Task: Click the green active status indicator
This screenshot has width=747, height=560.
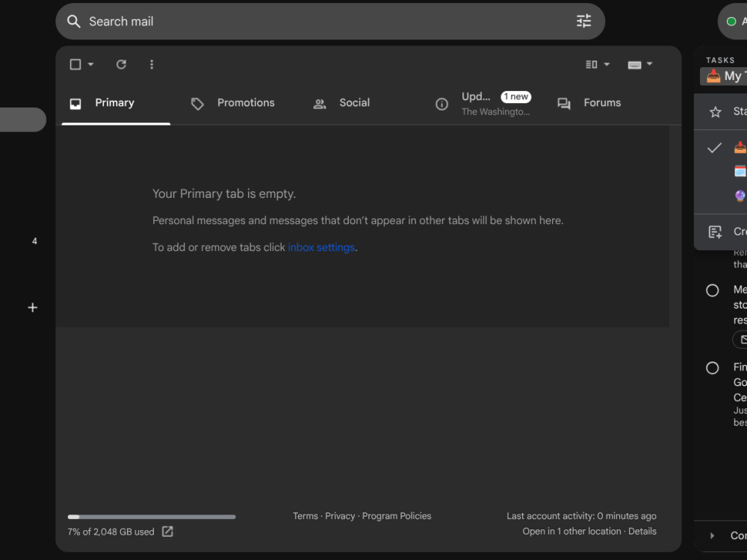Action: (731, 22)
